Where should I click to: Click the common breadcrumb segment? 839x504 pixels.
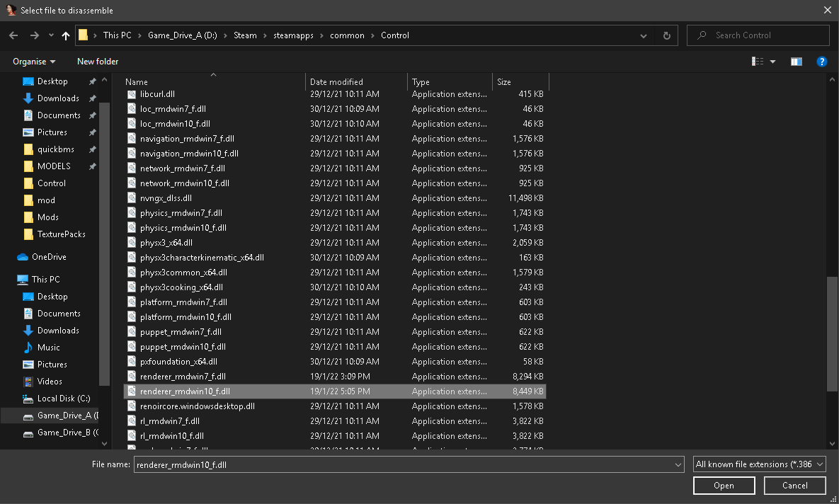pos(347,35)
